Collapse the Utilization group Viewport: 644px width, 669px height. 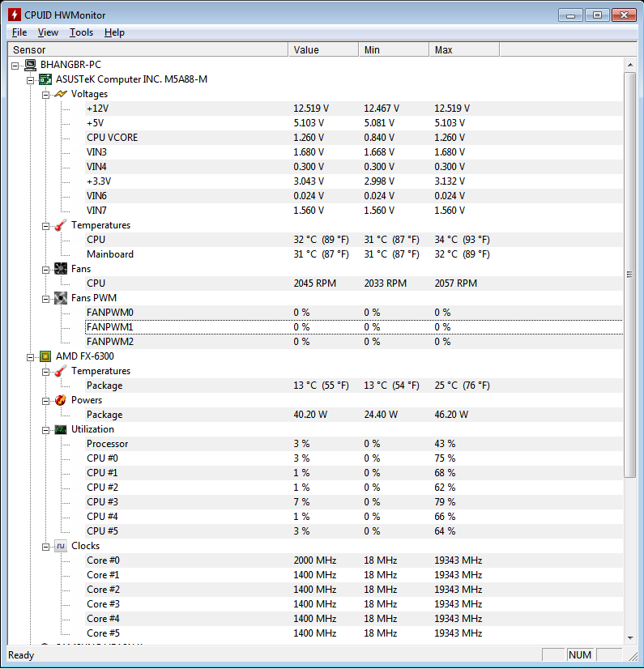tap(45, 430)
